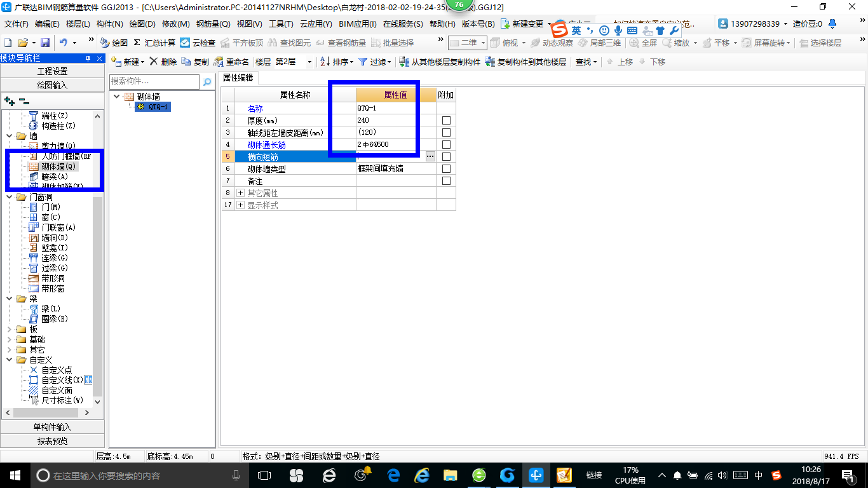Click the save disk icon
The height and width of the screenshot is (488, 868).
pos(45,43)
